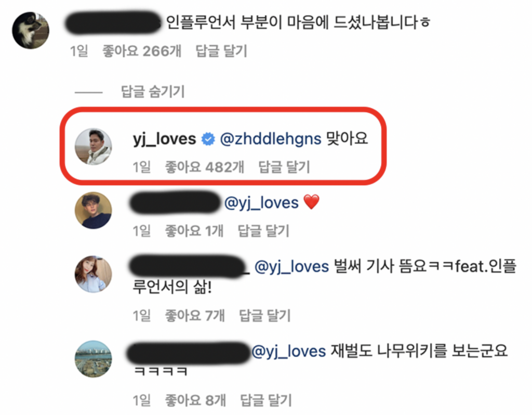The image size is (532, 415).
Task: Open profile photo of the heart-emoji commenter
Action: pos(94,210)
